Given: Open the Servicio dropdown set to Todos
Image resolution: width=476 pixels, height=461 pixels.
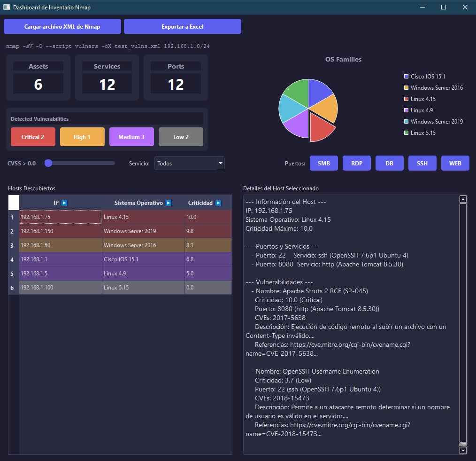Looking at the screenshot, I should 190,164.
